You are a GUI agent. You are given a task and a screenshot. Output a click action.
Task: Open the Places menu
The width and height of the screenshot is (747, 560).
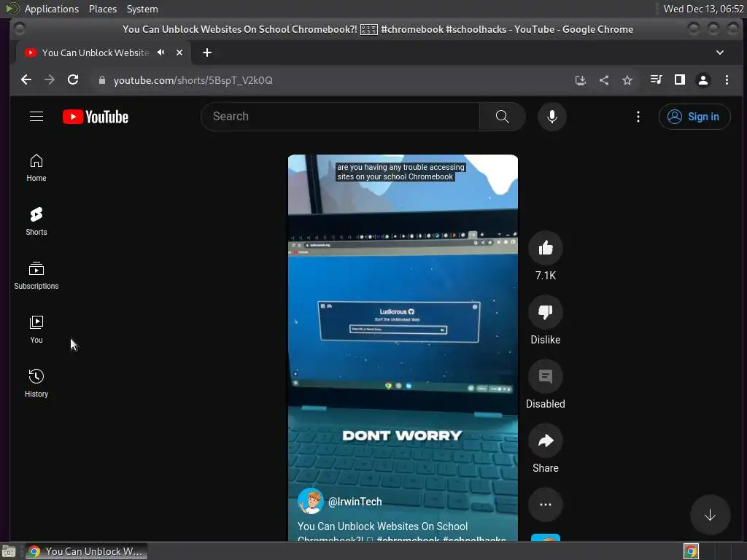102,9
